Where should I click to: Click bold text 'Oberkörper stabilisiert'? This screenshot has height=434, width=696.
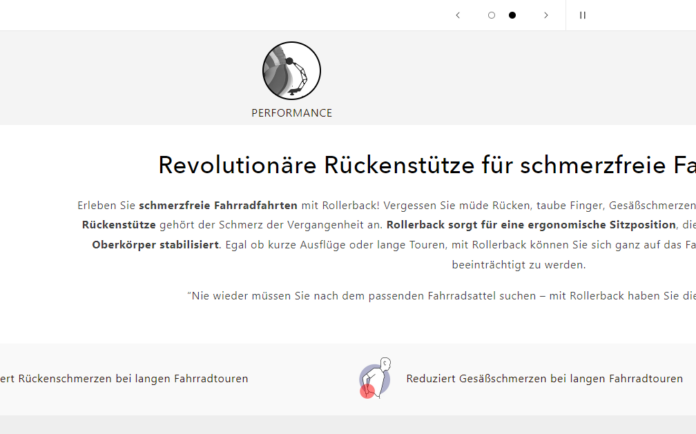(155, 245)
